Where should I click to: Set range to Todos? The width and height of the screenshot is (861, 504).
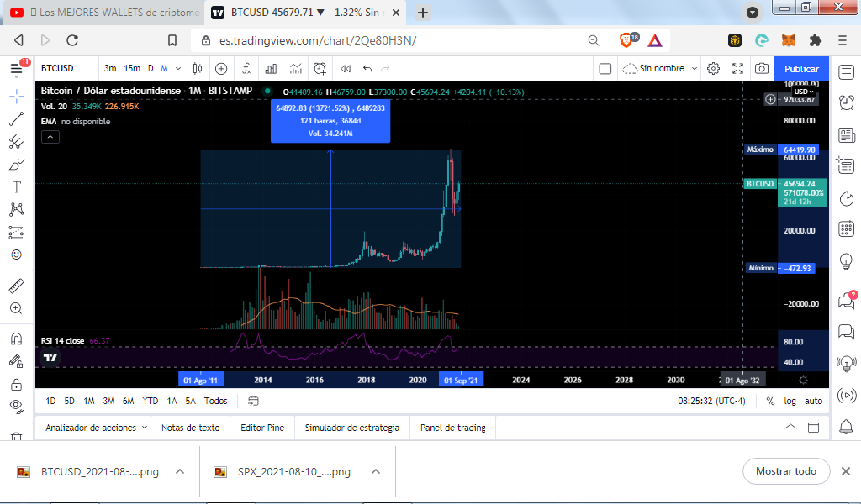tap(216, 401)
